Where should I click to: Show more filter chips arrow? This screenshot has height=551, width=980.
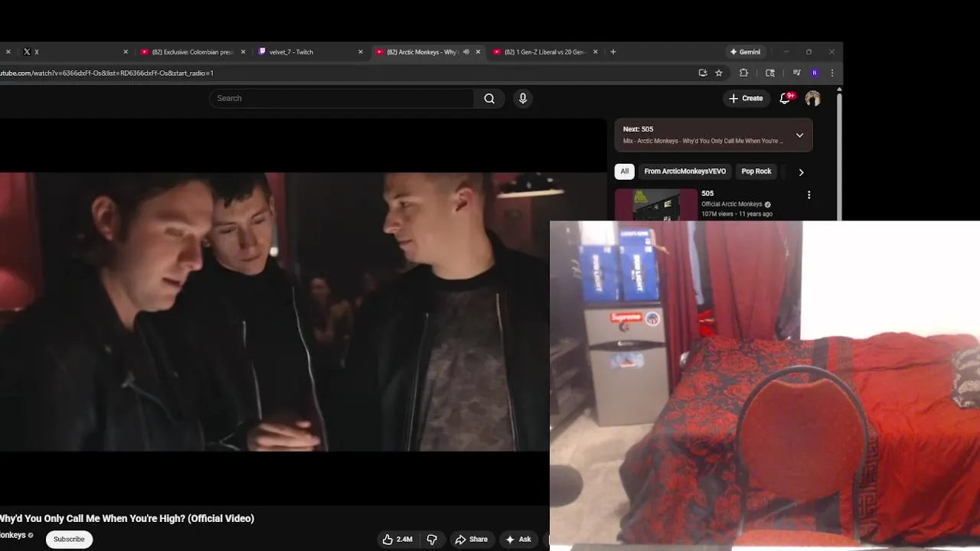tap(801, 172)
